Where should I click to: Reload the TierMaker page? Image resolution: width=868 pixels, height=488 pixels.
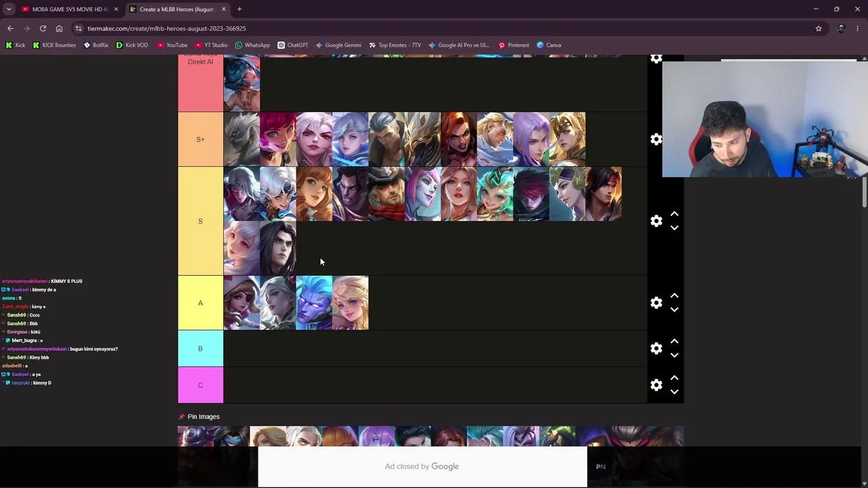[x=43, y=28]
